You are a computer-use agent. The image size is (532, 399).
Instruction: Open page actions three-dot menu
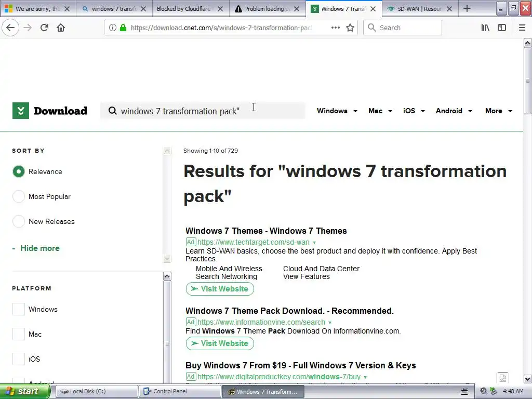pyautogui.click(x=335, y=28)
